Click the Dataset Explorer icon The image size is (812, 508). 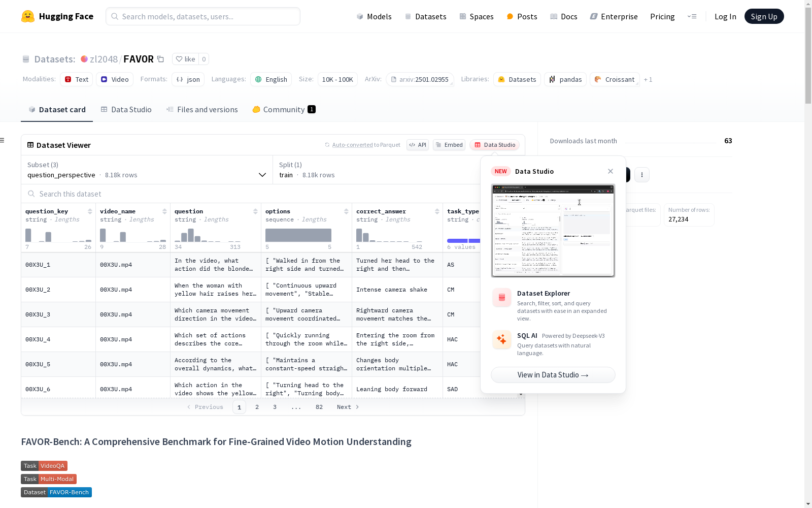[501, 298]
